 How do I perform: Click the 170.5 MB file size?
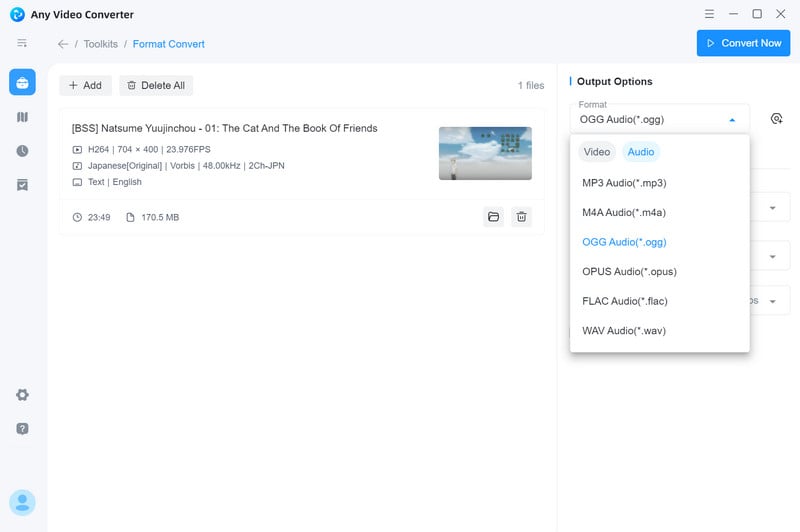point(160,217)
